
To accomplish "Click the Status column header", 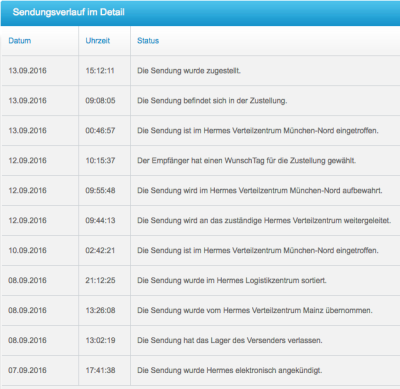I will 148,41.
